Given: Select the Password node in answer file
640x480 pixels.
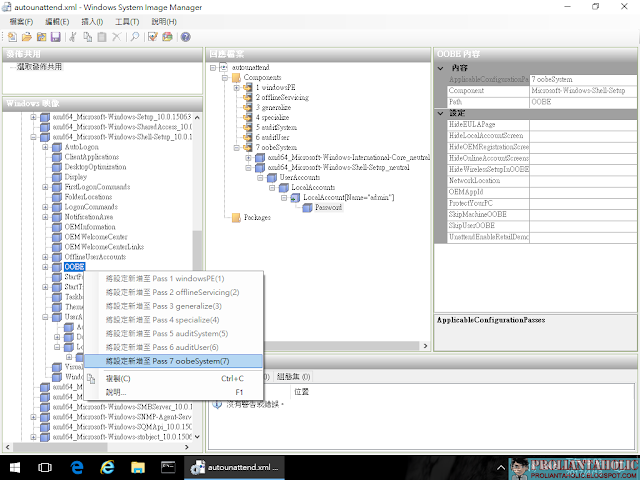Looking at the screenshot, I should [x=328, y=207].
